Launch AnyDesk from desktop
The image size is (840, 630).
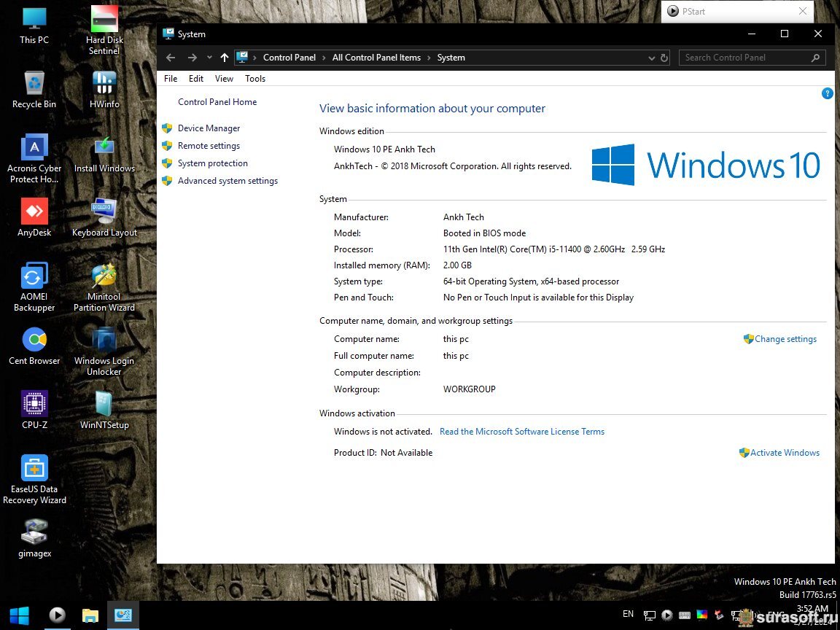point(34,217)
